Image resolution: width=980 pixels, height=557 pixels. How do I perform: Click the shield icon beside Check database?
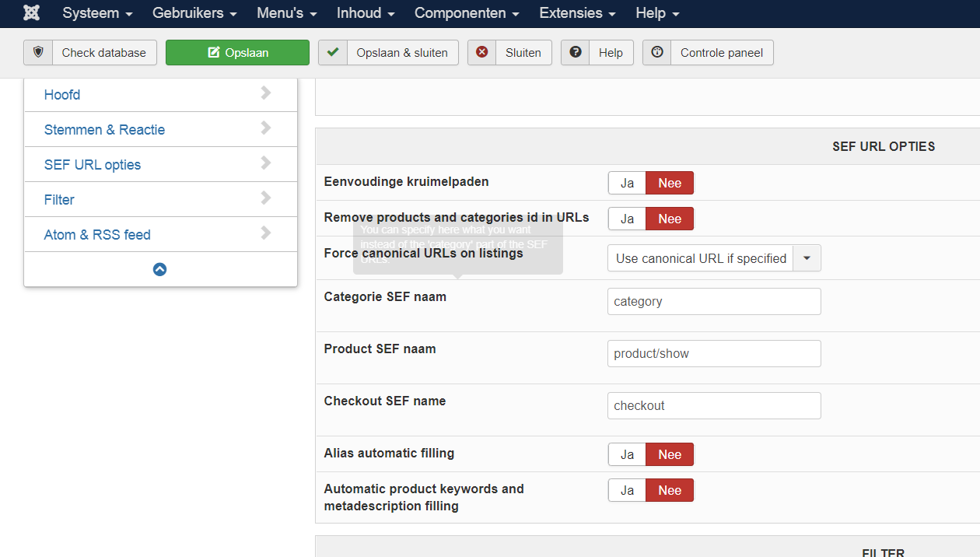coord(38,53)
